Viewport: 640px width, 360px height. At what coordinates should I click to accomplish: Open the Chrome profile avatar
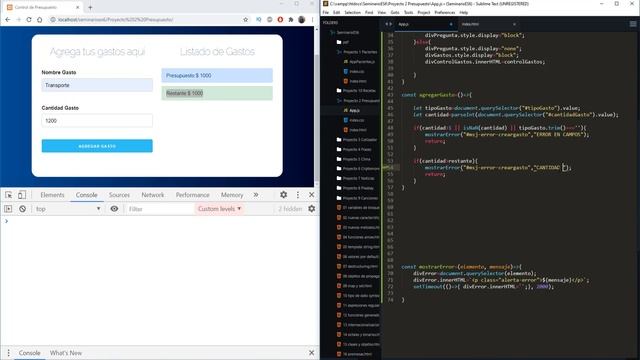click(302, 20)
